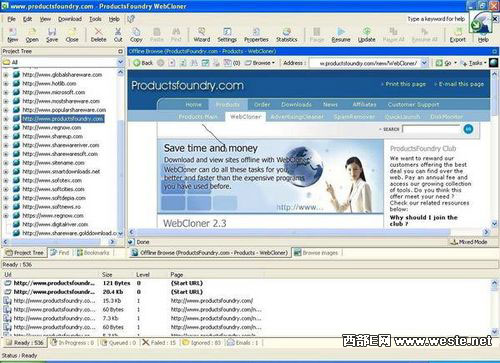This screenshot has height=363, width=500.
Task: Show the Failed : 15 status list
Action: coord(159,343)
